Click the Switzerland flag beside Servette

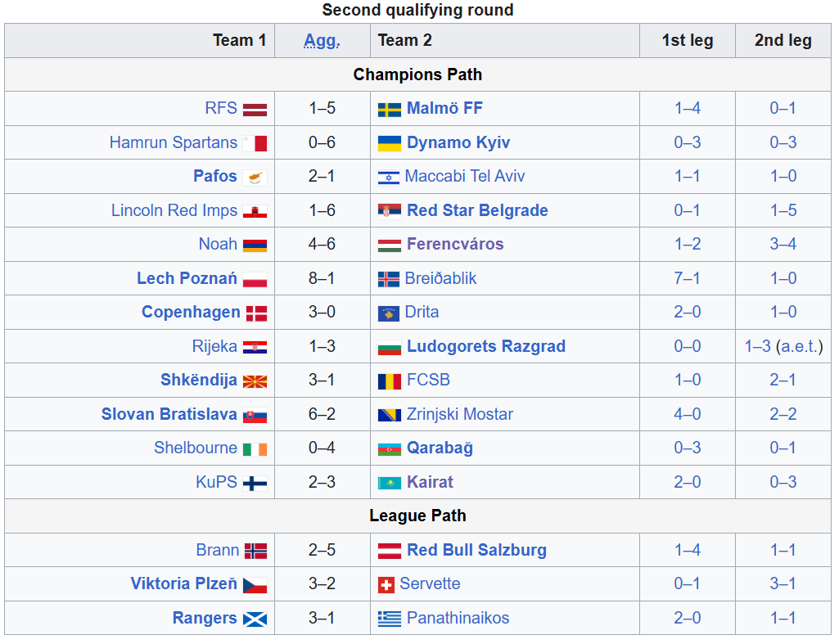386,585
